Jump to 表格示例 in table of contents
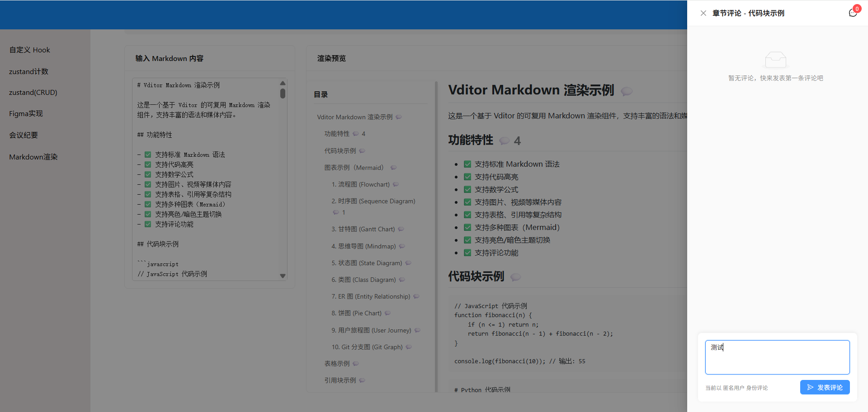The height and width of the screenshot is (412, 868). [337, 364]
